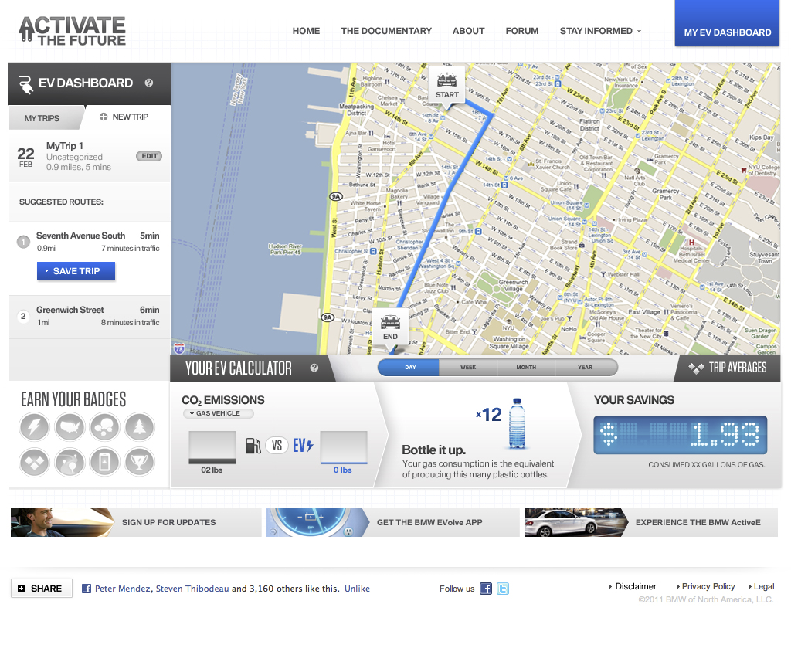Click the USA map badge
Viewport: 791px width, 672px height.
tap(70, 427)
